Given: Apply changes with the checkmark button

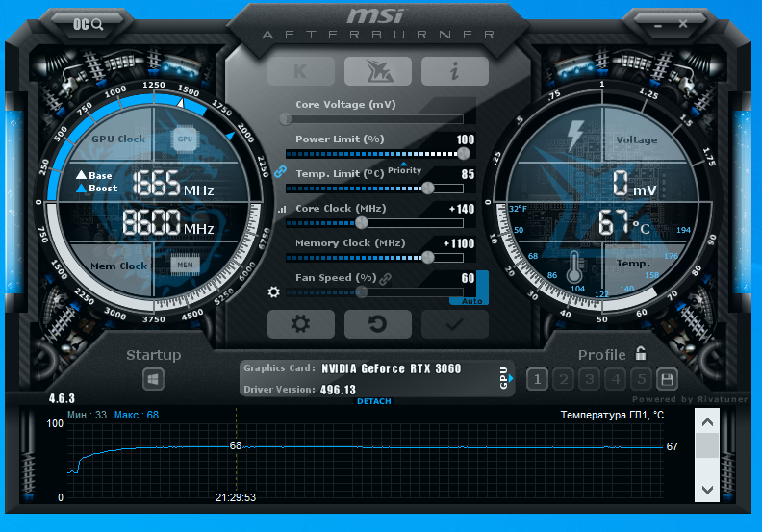Looking at the screenshot, I should (x=454, y=324).
